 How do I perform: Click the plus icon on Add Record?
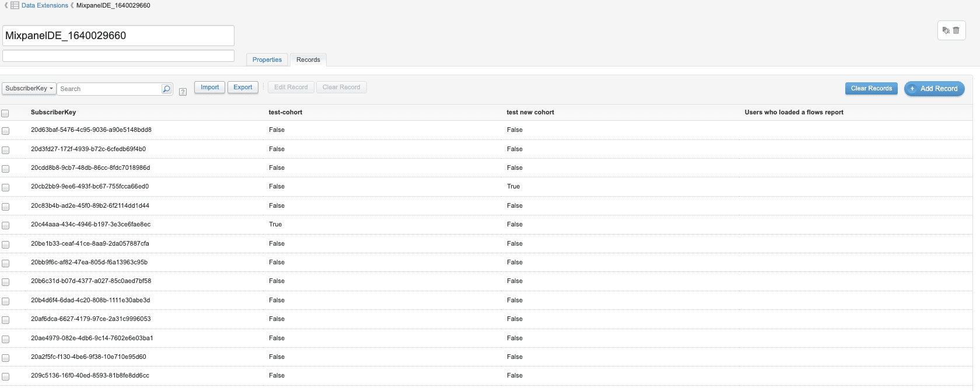912,89
